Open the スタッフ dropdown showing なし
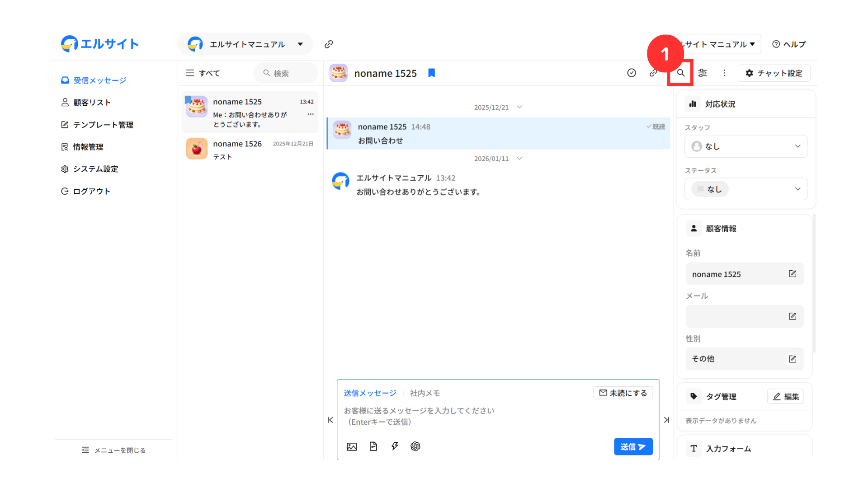The width and height of the screenshot is (868, 488). coord(745,146)
